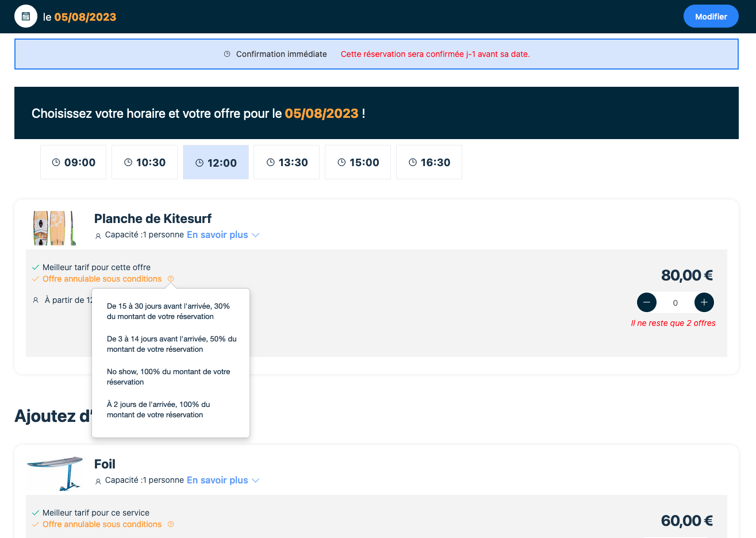Image resolution: width=756 pixels, height=538 pixels.
Task: Click the date 05/08/2023 in header
Action: click(x=85, y=17)
